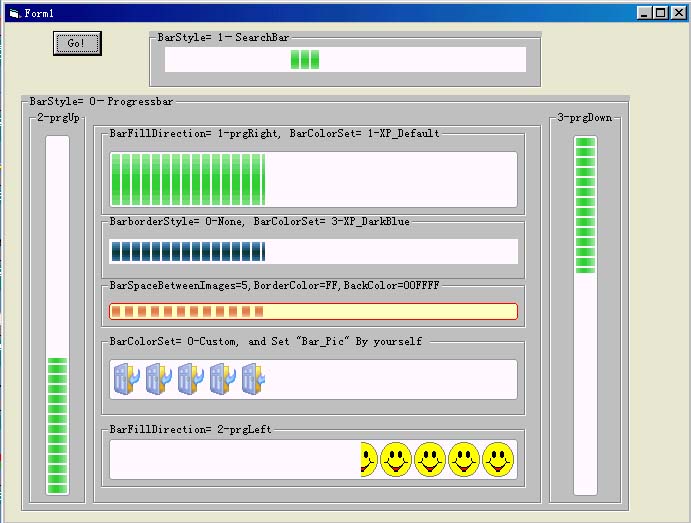Click the green fill of the prgUp vertical bar
691x523 pixels.
coord(57,425)
